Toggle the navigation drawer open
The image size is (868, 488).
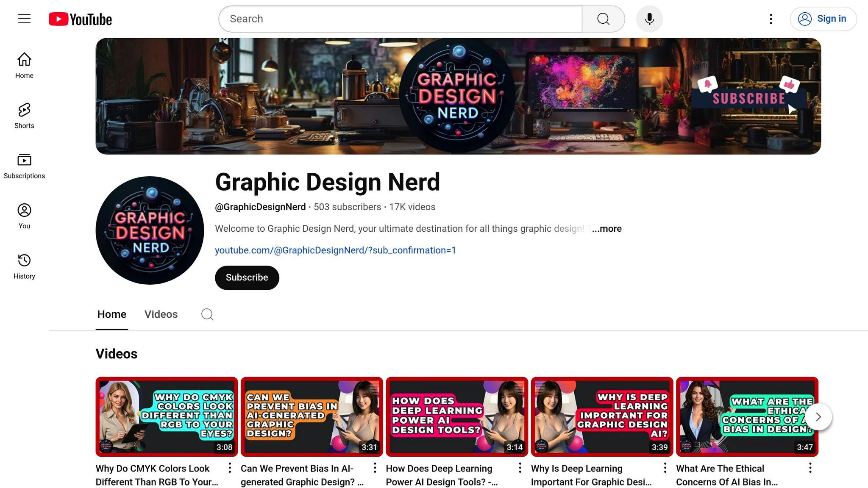coord(24,19)
